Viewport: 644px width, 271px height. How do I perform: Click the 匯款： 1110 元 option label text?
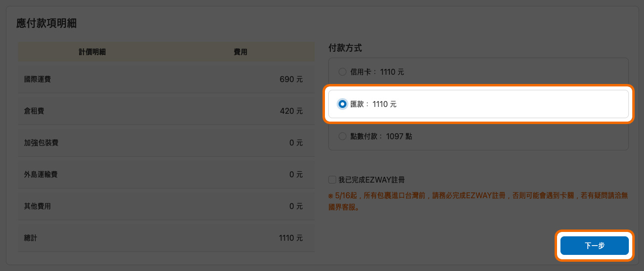tap(373, 104)
